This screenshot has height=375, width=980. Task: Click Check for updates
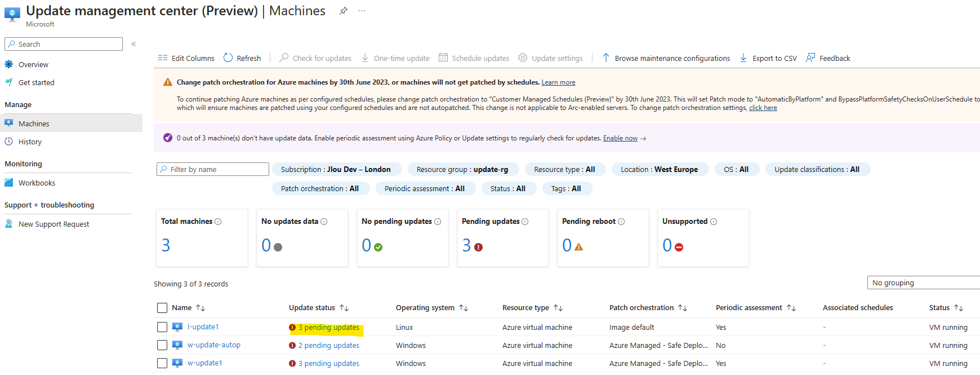tap(315, 58)
